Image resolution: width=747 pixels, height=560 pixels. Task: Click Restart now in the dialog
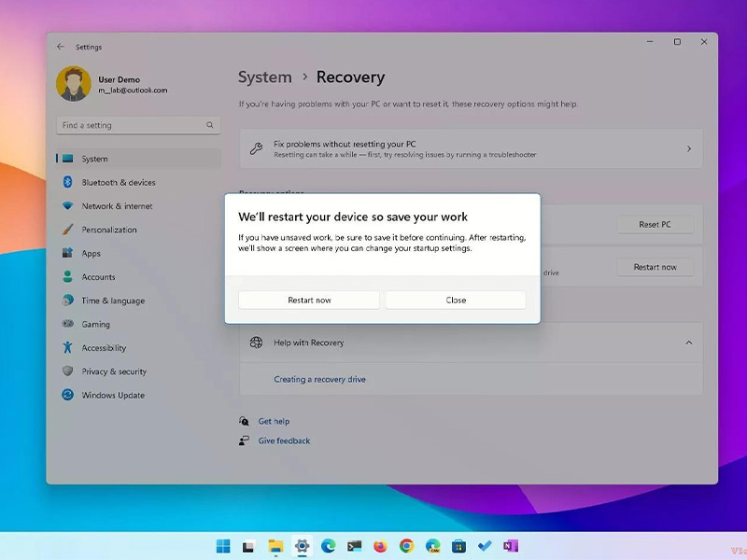pyautogui.click(x=309, y=300)
